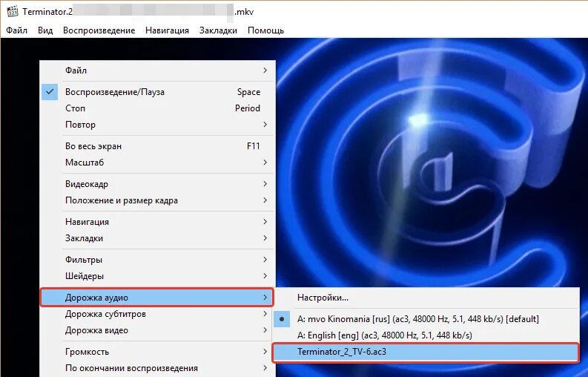
Task: Open the Дорожка субтитров submenu
Action: (x=157, y=314)
